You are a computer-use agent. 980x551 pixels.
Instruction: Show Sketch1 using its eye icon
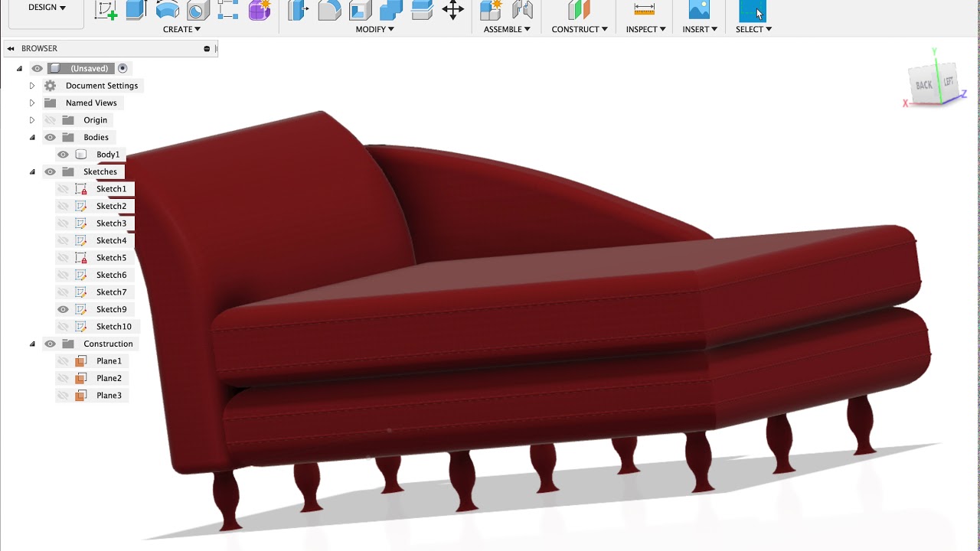(x=64, y=189)
